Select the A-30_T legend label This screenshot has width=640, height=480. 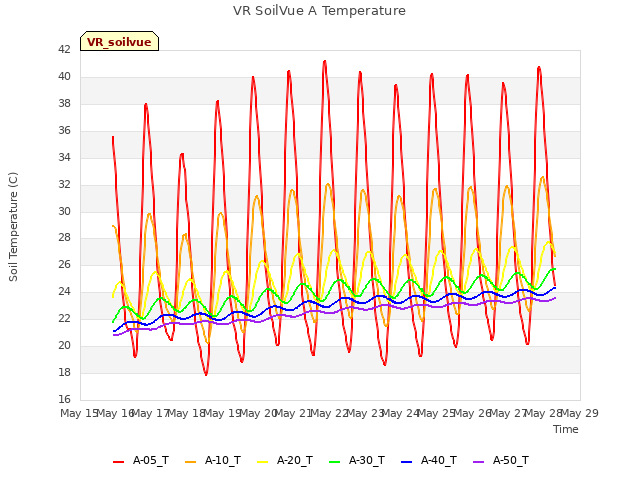pyautogui.click(x=367, y=461)
